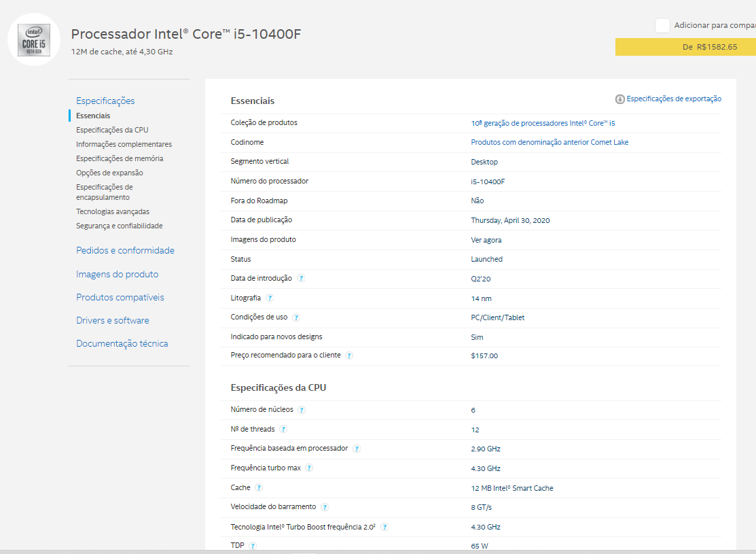Select Informações complementares in sidebar
Viewport: 756px width, 554px height.
coord(124,144)
